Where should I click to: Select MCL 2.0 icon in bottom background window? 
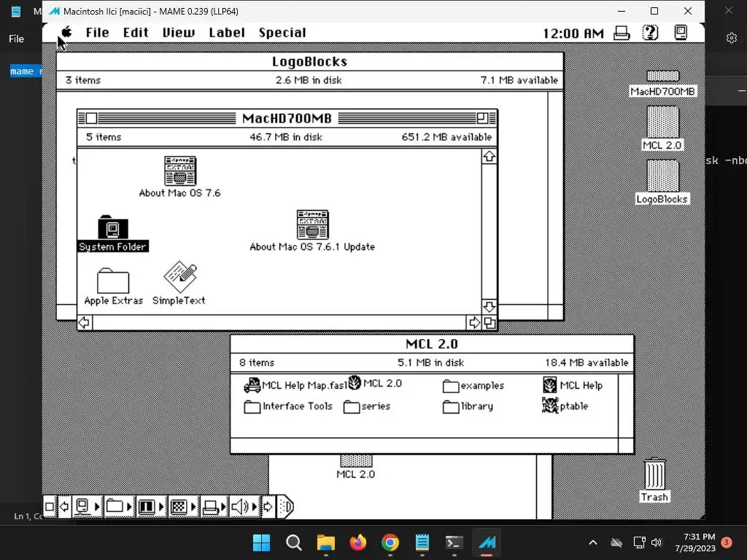356,461
